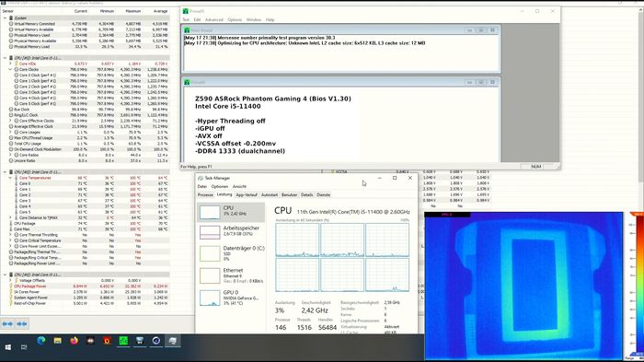The width and height of the screenshot is (644, 362).
Task: Expand the Core Usages row
Action: click(11, 132)
